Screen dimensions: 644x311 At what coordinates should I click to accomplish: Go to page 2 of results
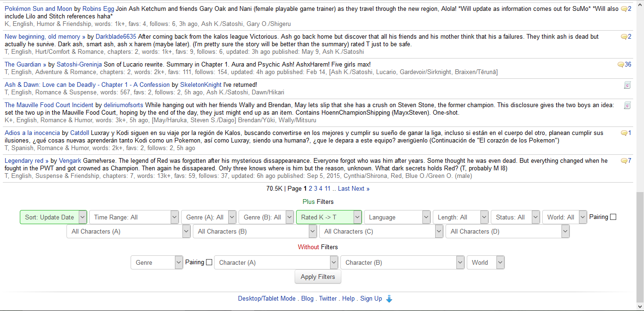311,189
